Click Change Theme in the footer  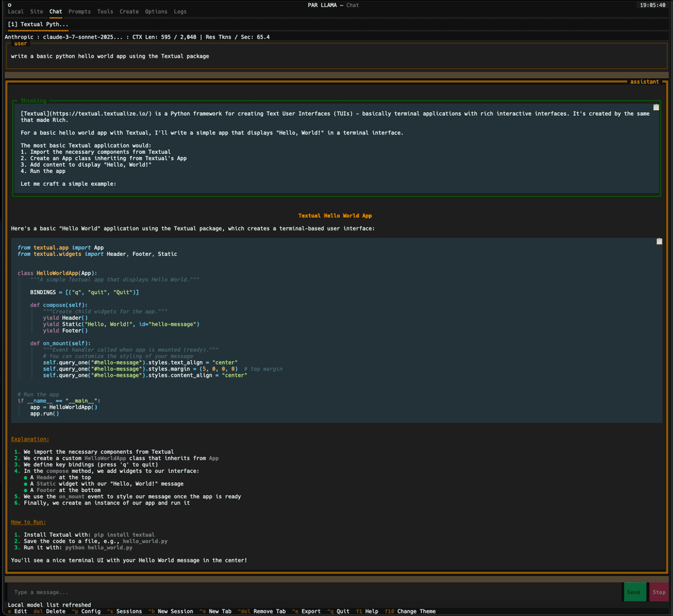pos(416,611)
